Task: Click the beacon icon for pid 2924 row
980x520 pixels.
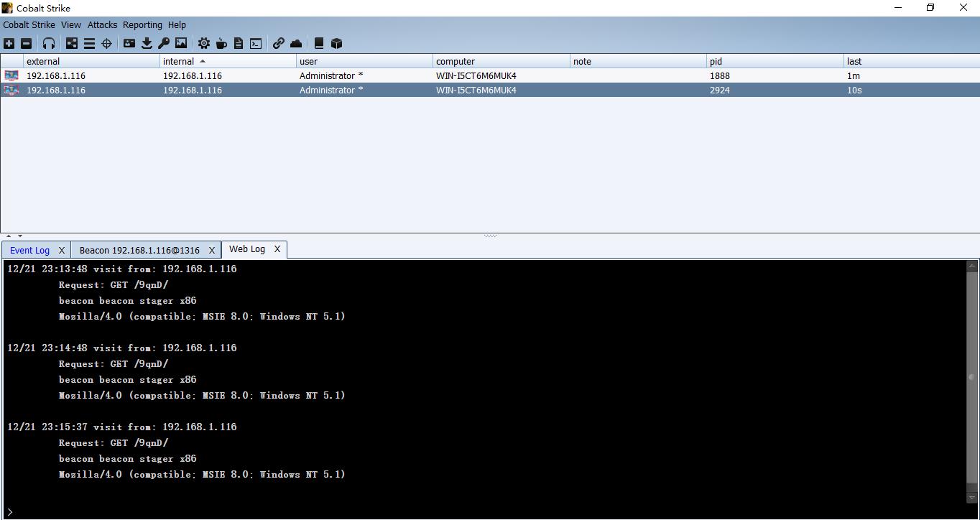Action: pyautogui.click(x=11, y=90)
